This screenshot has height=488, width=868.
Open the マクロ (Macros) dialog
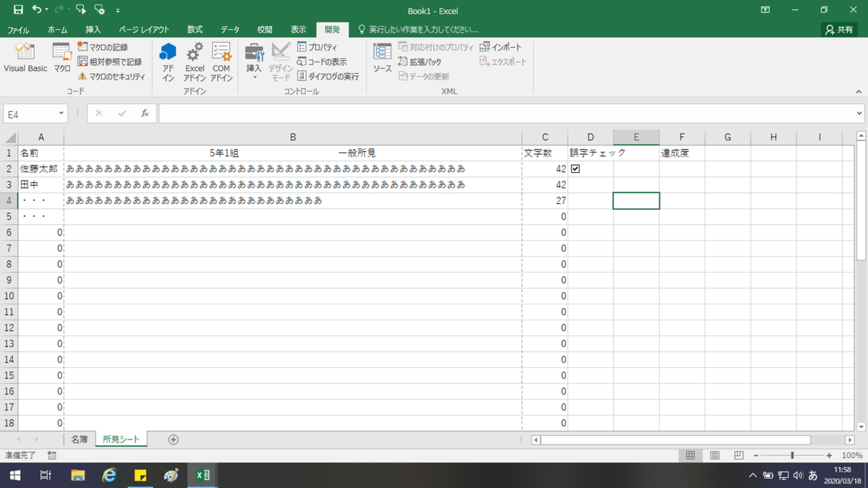coord(62,58)
